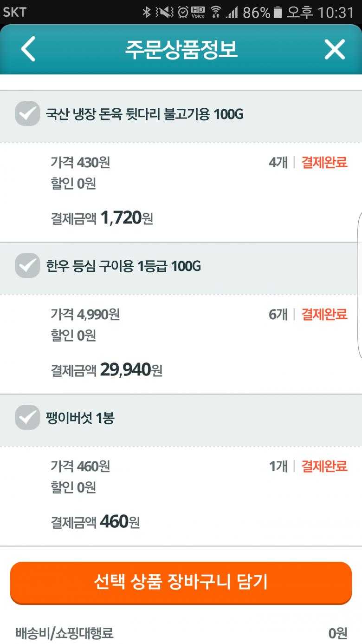The height and width of the screenshot is (644, 362).
Task: Tap the 주문상품정보 header title
Action: [x=181, y=49]
